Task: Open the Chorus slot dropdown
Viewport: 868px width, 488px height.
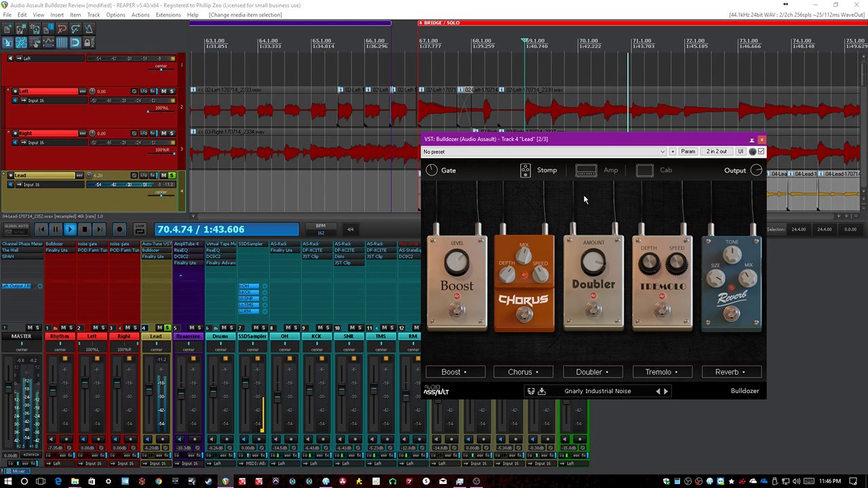Action: click(524, 371)
